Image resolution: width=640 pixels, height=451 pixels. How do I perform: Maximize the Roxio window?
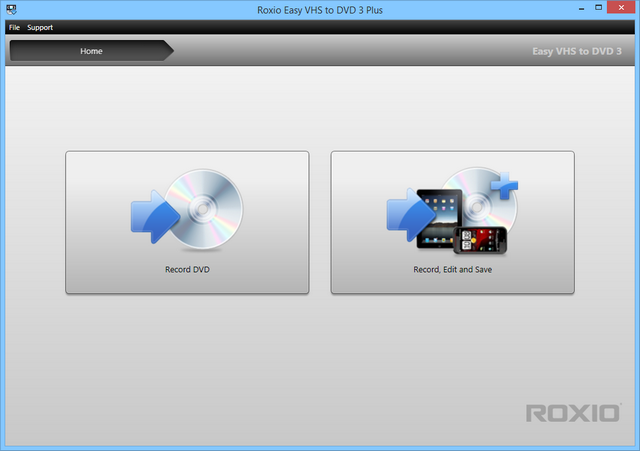click(598, 8)
